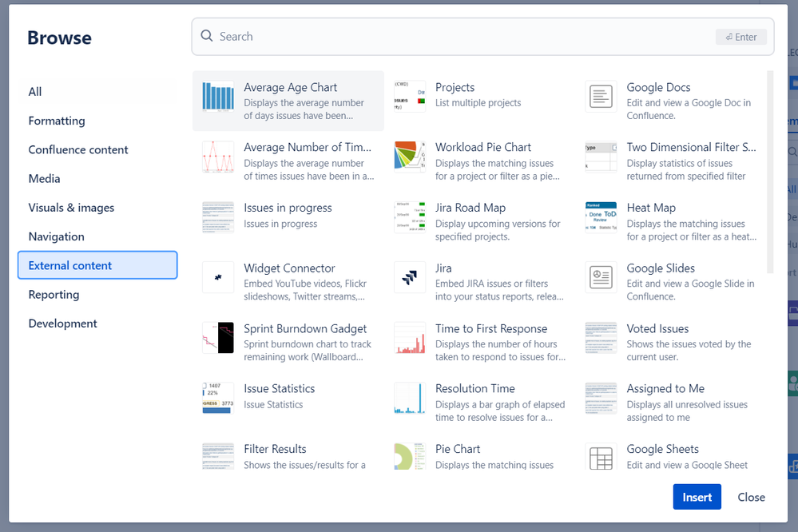Click the Insert button
This screenshot has height=532, width=798.
(x=697, y=497)
